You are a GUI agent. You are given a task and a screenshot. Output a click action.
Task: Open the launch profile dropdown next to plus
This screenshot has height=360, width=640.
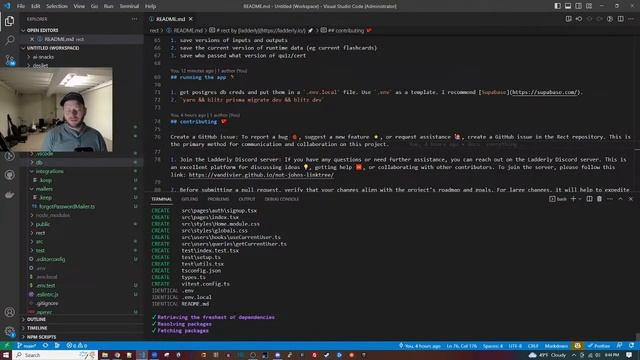click(x=580, y=199)
